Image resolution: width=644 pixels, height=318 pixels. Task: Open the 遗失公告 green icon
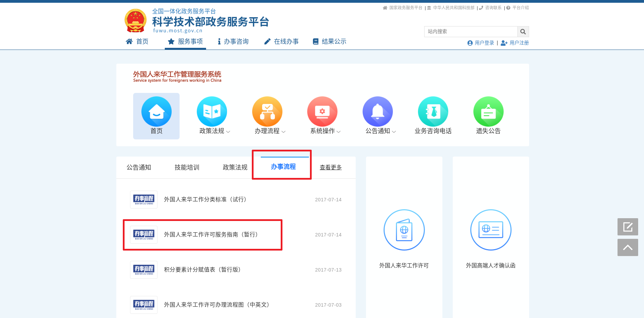click(488, 112)
